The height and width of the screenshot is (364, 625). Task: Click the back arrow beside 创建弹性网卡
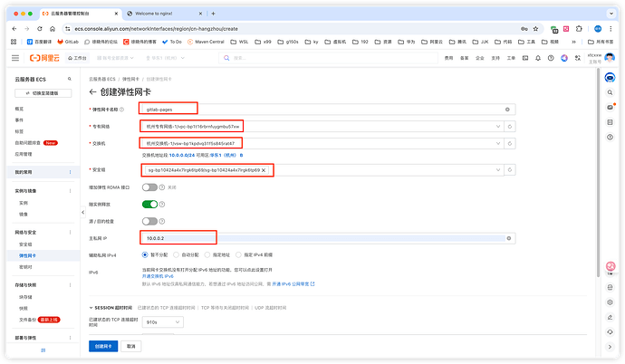click(92, 92)
